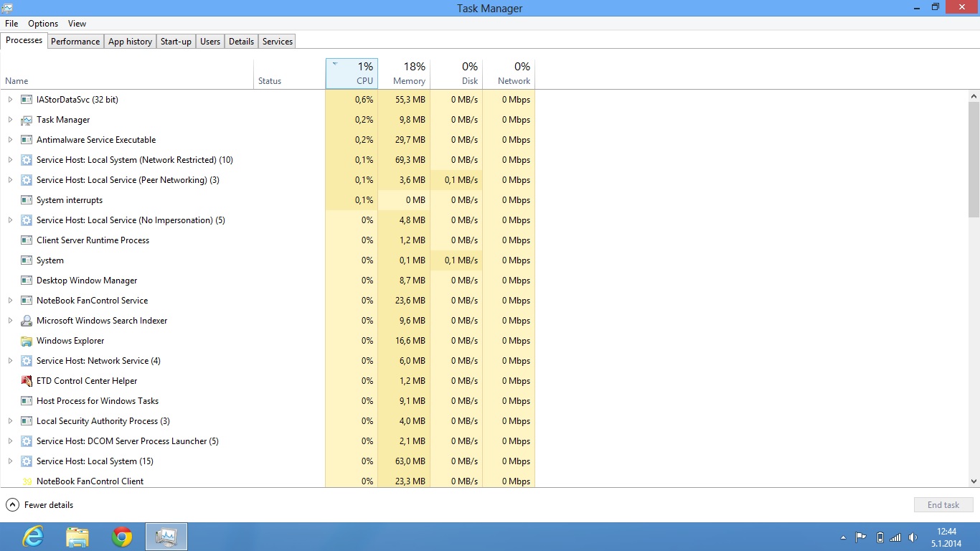Screen dimensions: 980x551
Task: Expand Service Host: Network Service (4)
Action: click(x=10, y=361)
